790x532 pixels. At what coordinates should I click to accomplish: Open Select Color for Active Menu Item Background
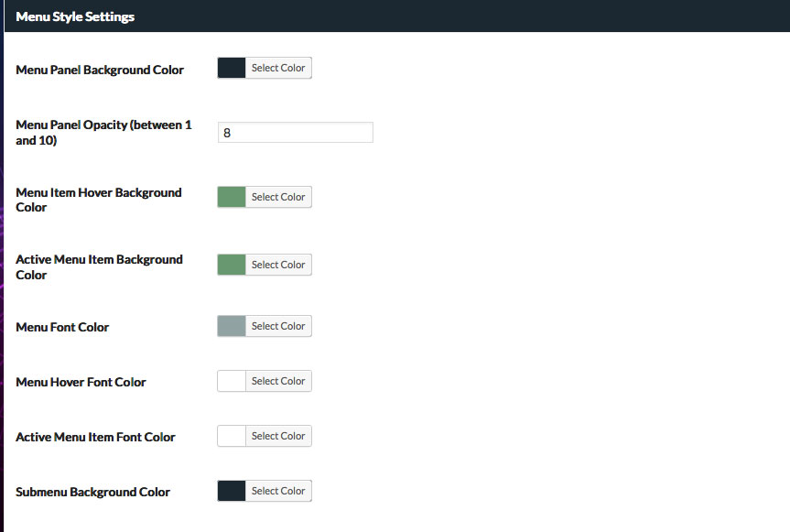[x=278, y=265]
